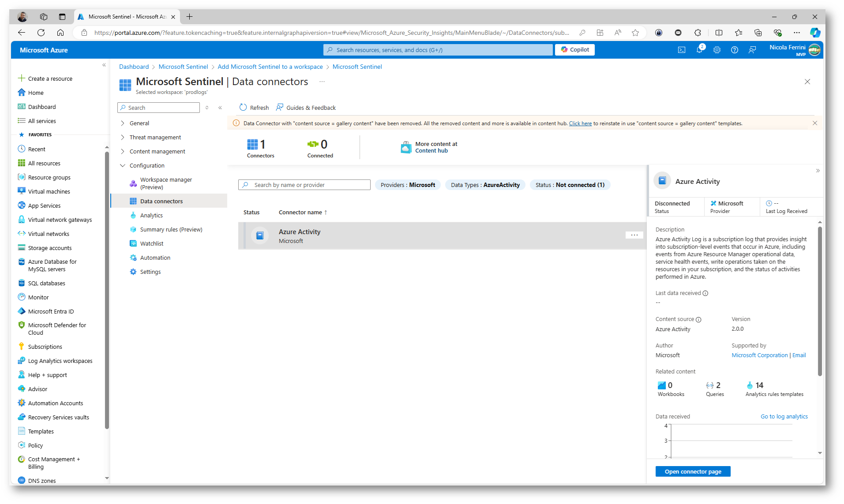Viewport: 844px width, 504px height.
Task: Open Azure Activity row ellipsis menu
Action: (x=634, y=235)
